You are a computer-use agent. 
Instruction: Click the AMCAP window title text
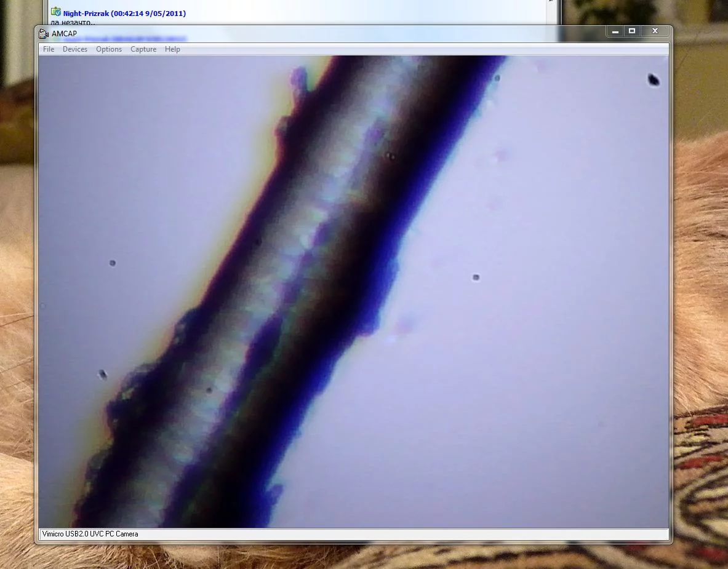(x=64, y=34)
